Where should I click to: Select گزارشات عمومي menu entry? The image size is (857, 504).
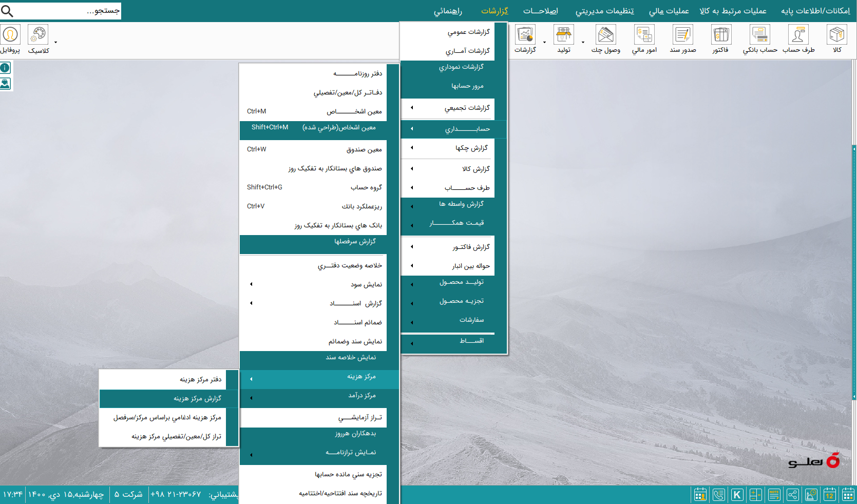tap(448, 32)
